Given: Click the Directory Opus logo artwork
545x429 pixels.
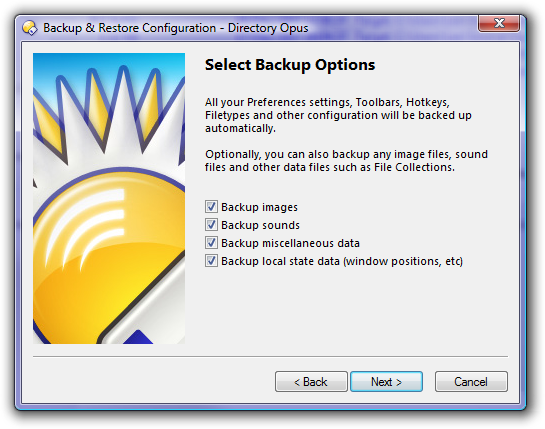Looking at the screenshot, I should tap(109, 199).
